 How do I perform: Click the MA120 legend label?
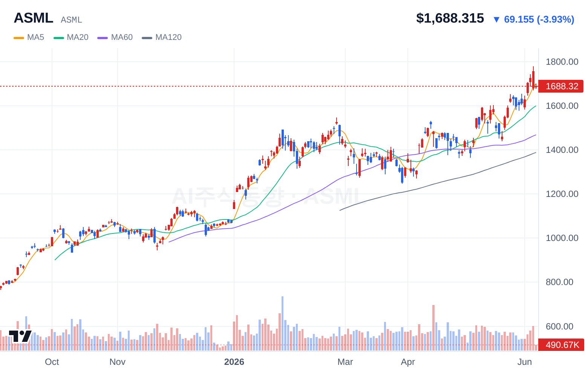pos(168,37)
